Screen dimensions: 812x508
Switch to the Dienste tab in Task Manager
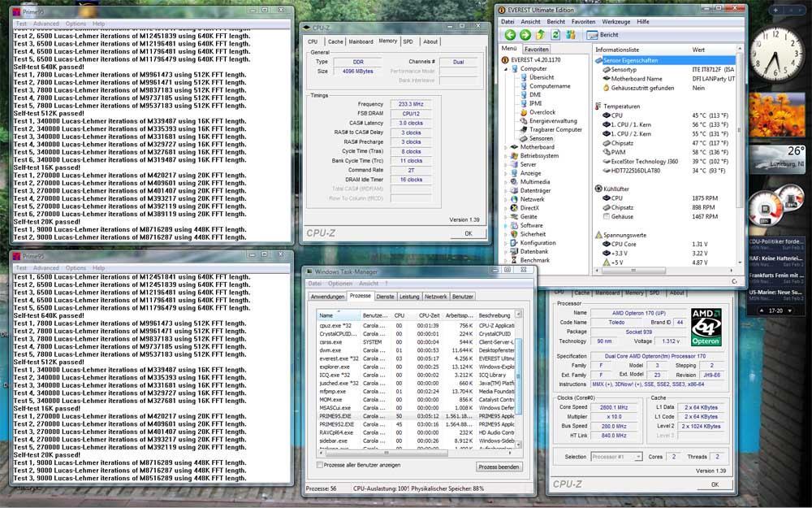coord(385,297)
